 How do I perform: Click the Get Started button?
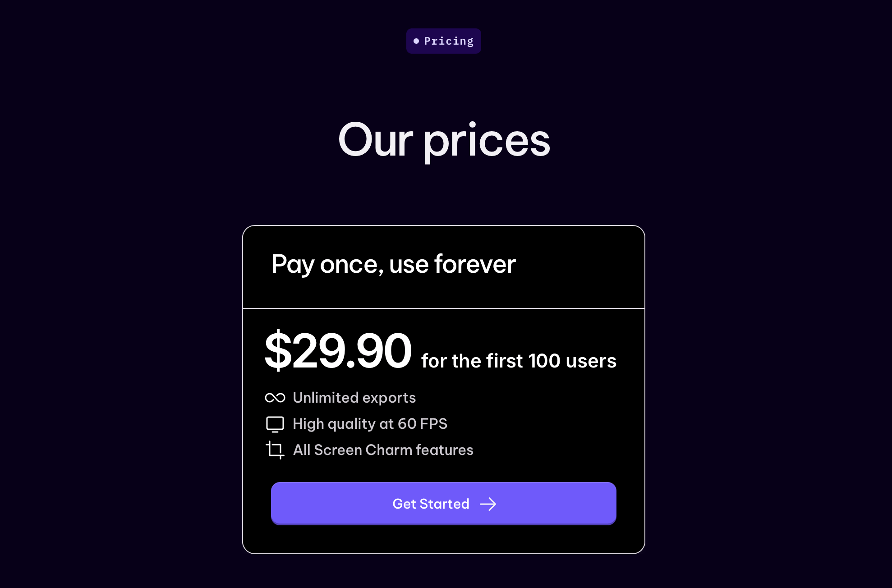(x=444, y=503)
